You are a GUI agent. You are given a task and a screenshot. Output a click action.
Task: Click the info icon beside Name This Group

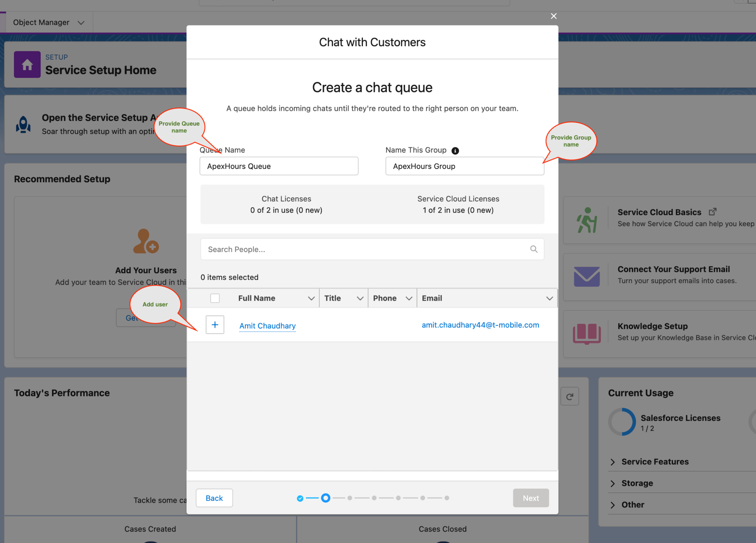tap(455, 150)
